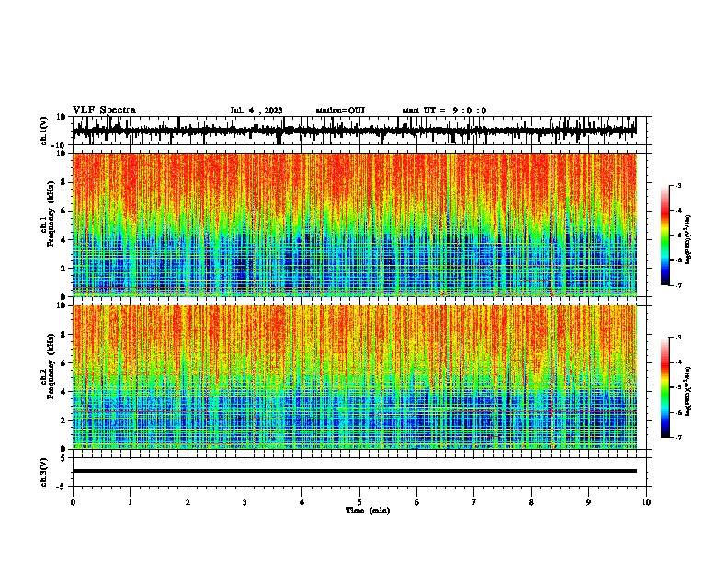Click the ch.3(V) flat black trace
Image resolution: width=728 pixels, height=563 pixels.
tap(355, 471)
